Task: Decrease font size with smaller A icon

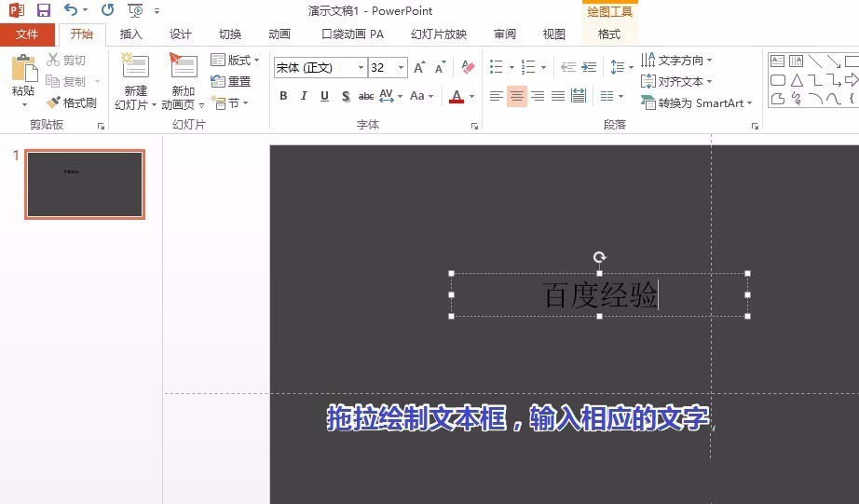Action: coord(440,67)
